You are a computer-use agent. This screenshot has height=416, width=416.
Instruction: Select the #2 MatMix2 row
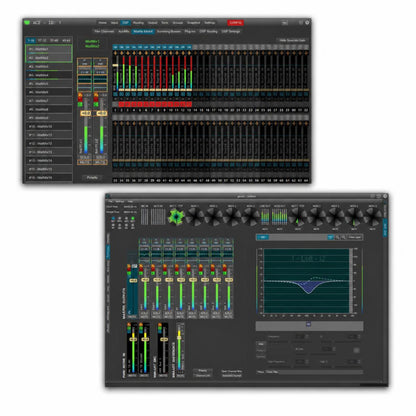pyautogui.click(x=49, y=58)
